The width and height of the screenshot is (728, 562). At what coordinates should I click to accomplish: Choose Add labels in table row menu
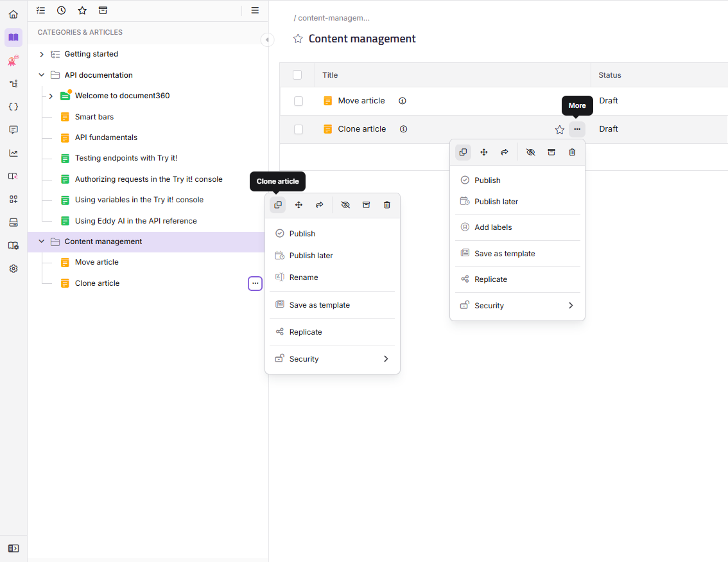pyautogui.click(x=517, y=227)
